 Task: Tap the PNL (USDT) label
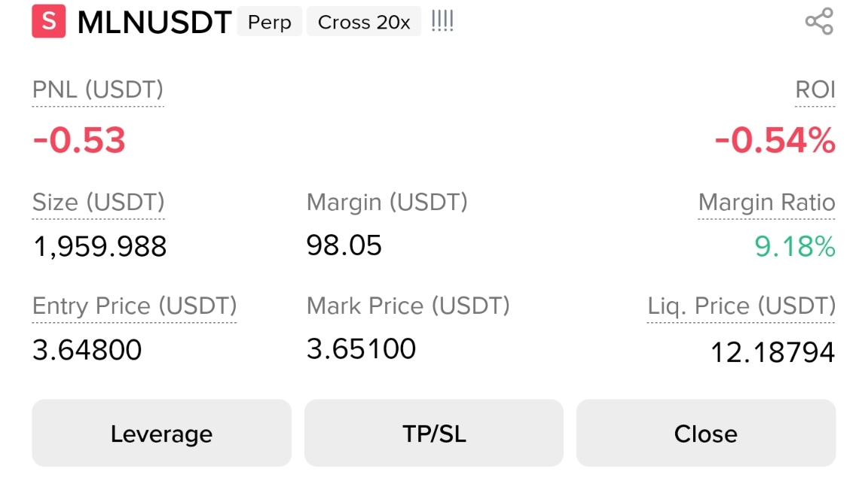click(98, 90)
